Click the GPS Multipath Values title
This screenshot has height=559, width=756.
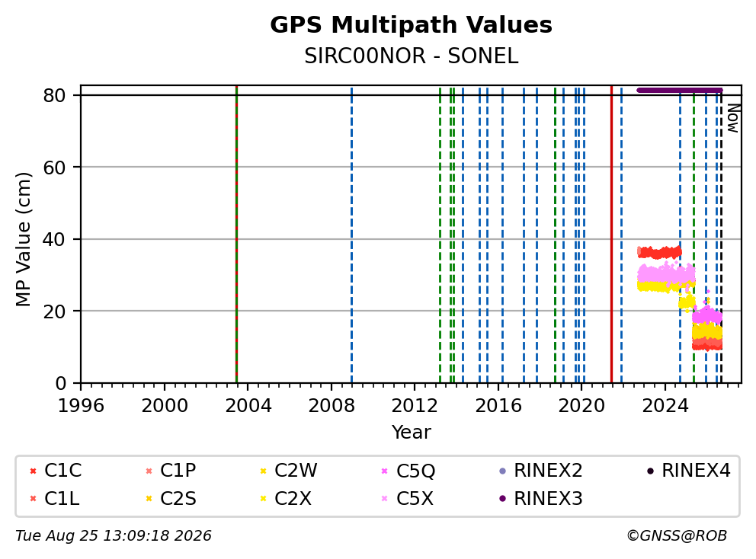411,24
